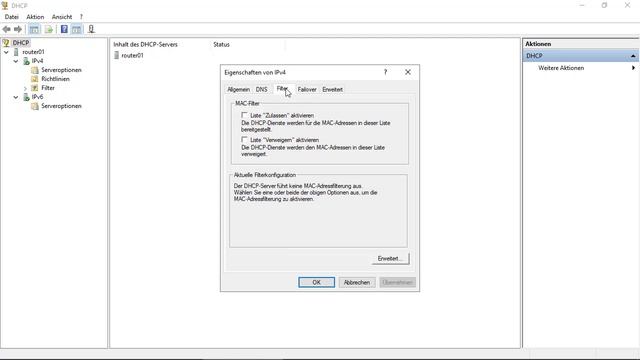This screenshot has width=640, height=360.
Task: Click the DHCP trophy icon in the tree
Action: click(6, 43)
